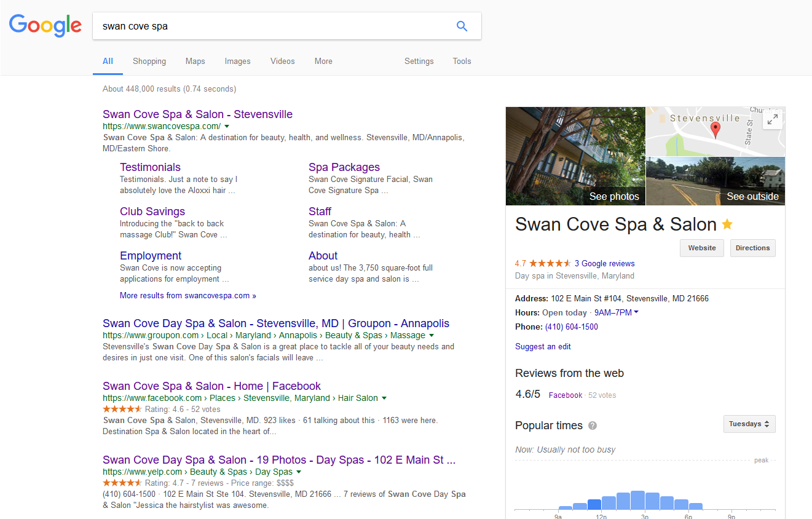Open See photos thumbnail

pos(575,156)
